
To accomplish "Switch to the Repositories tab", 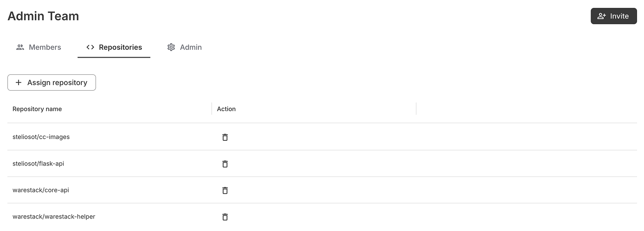I will 114,47.
